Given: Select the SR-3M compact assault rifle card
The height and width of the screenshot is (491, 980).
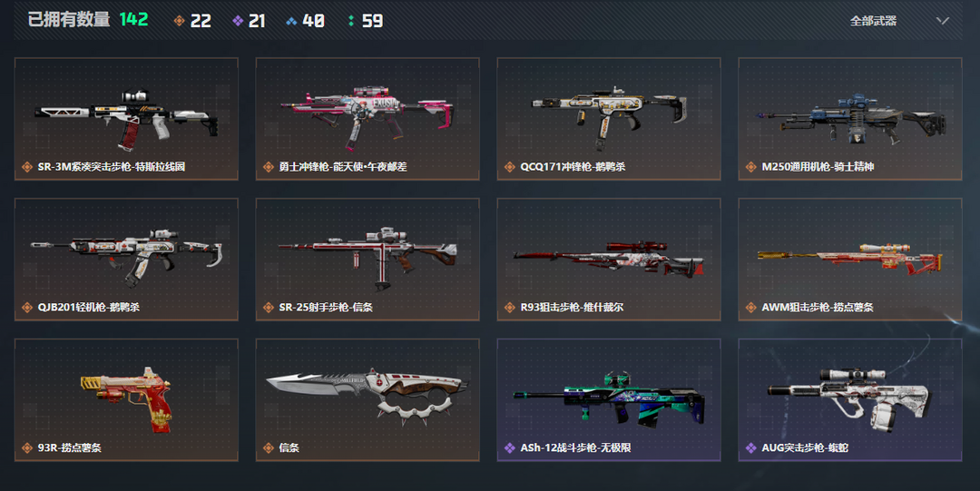Looking at the screenshot, I should pos(126,119).
